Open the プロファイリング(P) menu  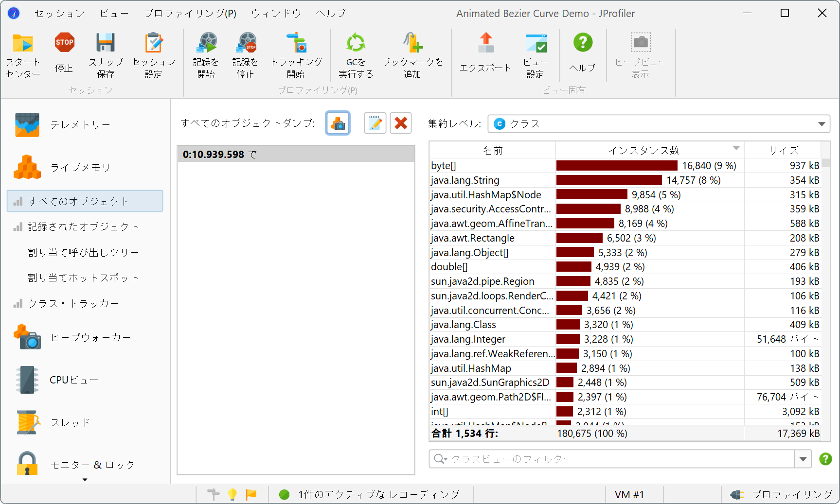pos(190,14)
